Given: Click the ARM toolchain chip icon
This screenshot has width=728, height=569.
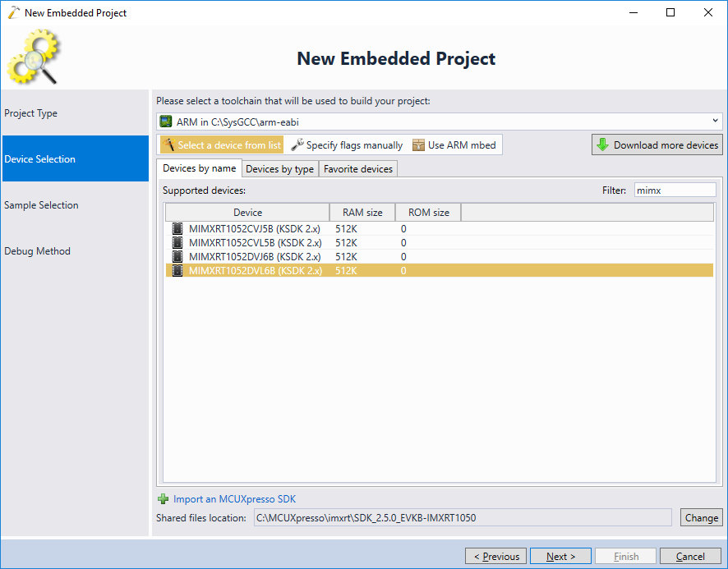Looking at the screenshot, I should pyautogui.click(x=166, y=122).
